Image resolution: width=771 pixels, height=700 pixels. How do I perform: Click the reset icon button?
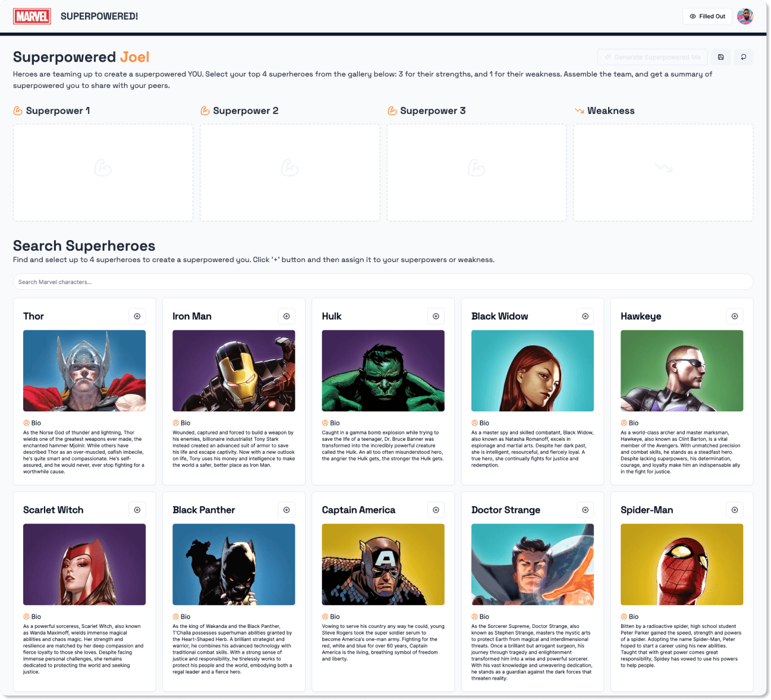pos(743,57)
